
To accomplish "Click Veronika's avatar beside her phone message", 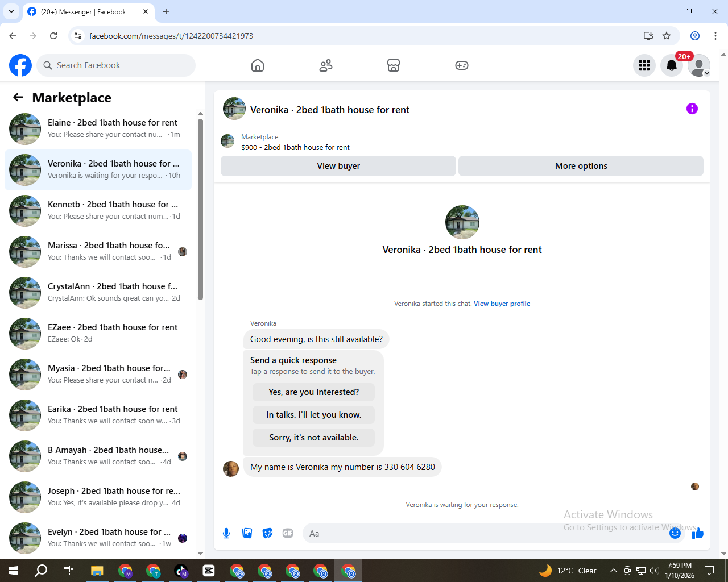I will coord(231,469).
